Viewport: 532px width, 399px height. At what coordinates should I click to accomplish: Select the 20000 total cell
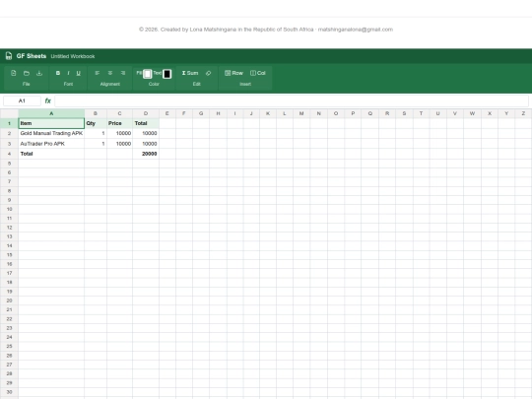[146, 154]
